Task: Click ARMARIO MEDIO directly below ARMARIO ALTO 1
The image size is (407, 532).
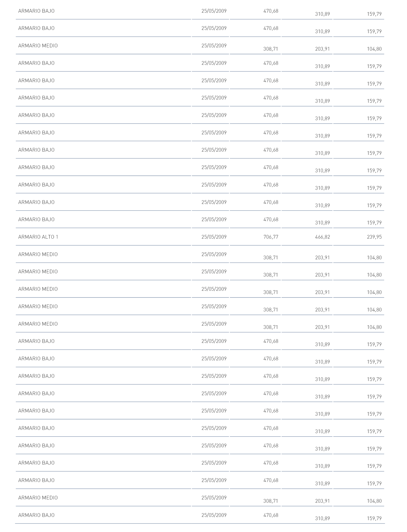Action: point(38,254)
